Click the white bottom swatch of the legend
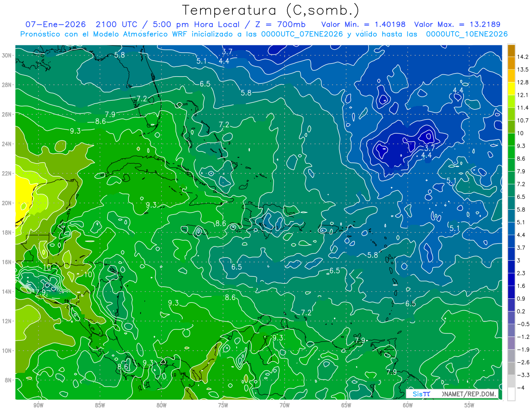The height and width of the screenshot is (411, 532). pos(511,394)
